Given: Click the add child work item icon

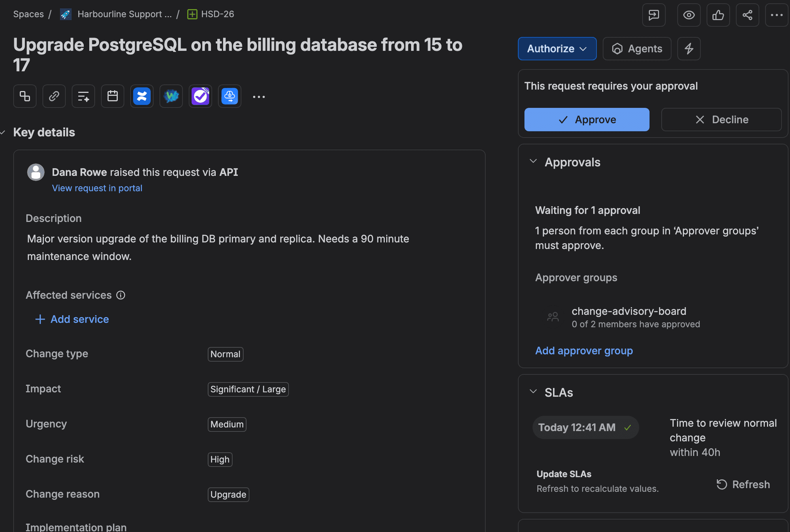Looking at the screenshot, I should (25, 96).
